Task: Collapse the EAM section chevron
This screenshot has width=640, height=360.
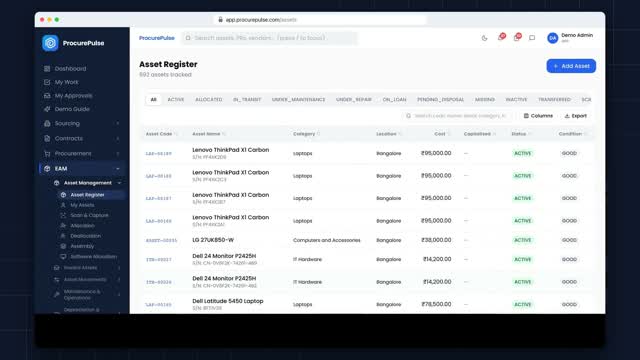Action: [118, 169]
